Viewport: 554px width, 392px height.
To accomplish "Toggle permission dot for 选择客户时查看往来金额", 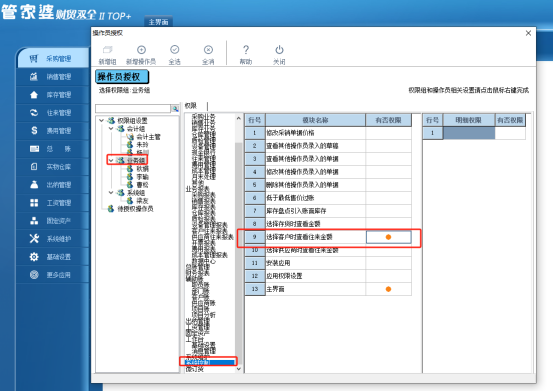I will tap(388, 237).
